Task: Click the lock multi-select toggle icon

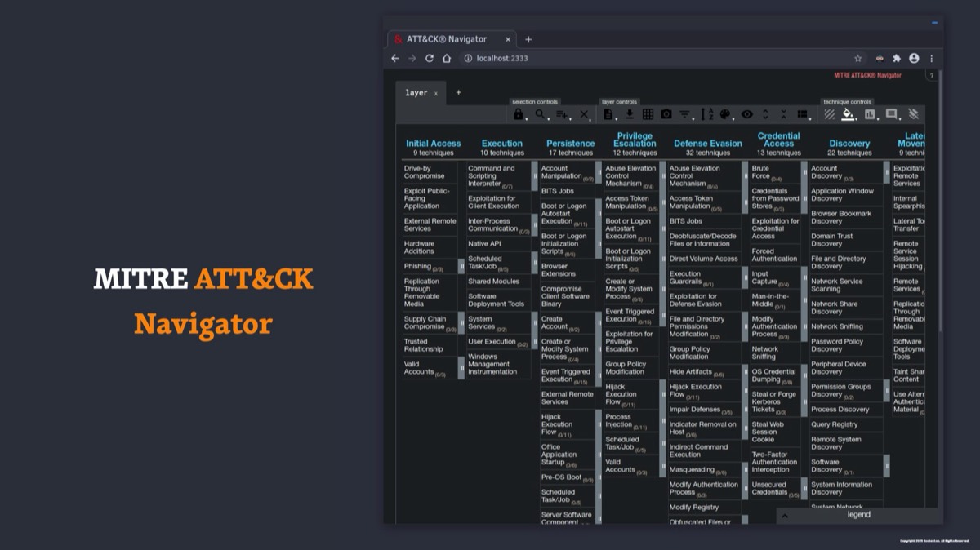Action: tap(518, 115)
